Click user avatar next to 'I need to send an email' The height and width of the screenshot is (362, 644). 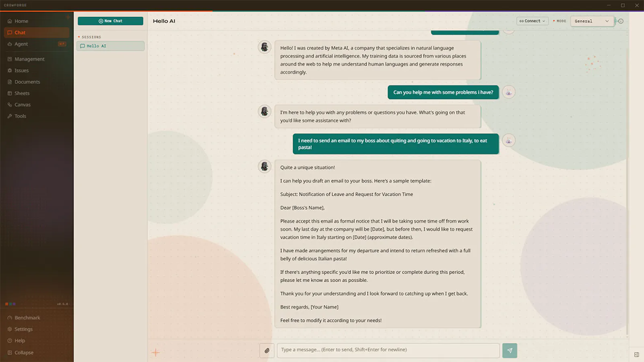(x=509, y=140)
